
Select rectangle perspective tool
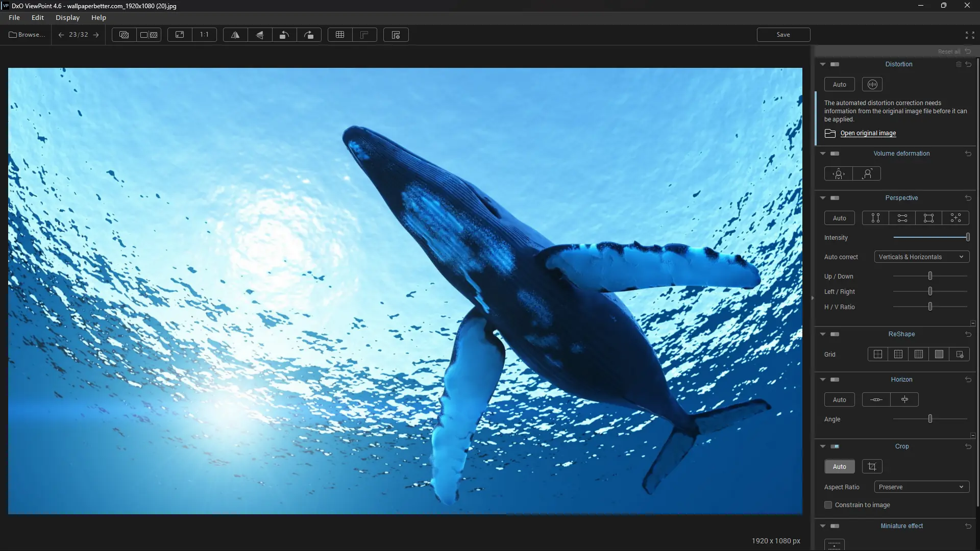click(928, 218)
